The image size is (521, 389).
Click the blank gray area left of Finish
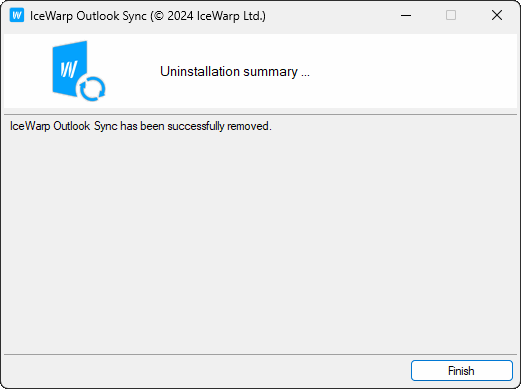pos(207,370)
